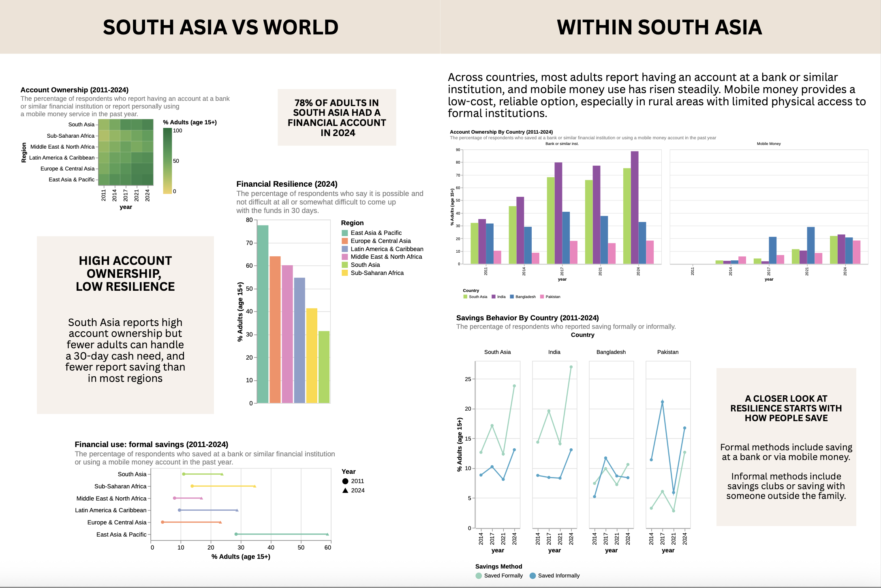Select the 2011 circle legend marker
The height and width of the screenshot is (588, 881).
click(x=345, y=481)
